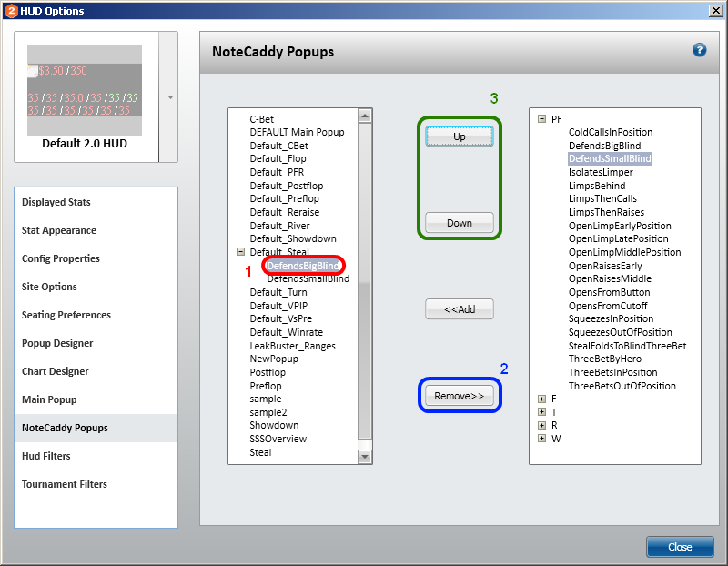
Task: Click popup list scroll down arrow
Action: pyautogui.click(x=365, y=457)
